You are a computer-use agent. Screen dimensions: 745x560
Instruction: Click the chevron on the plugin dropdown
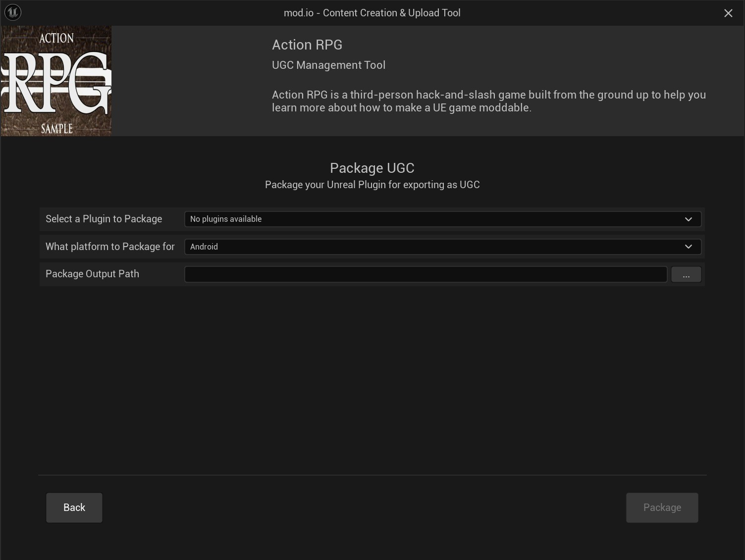click(x=688, y=219)
